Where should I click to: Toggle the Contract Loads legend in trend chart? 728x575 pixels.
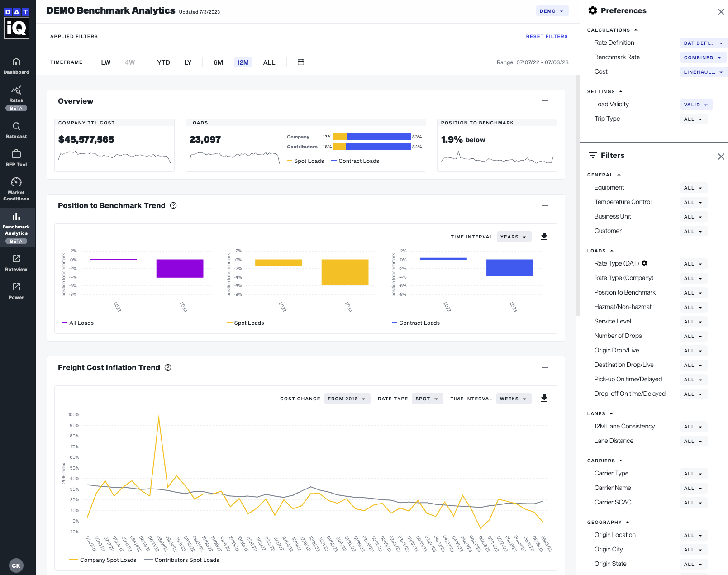coord(415,323)
